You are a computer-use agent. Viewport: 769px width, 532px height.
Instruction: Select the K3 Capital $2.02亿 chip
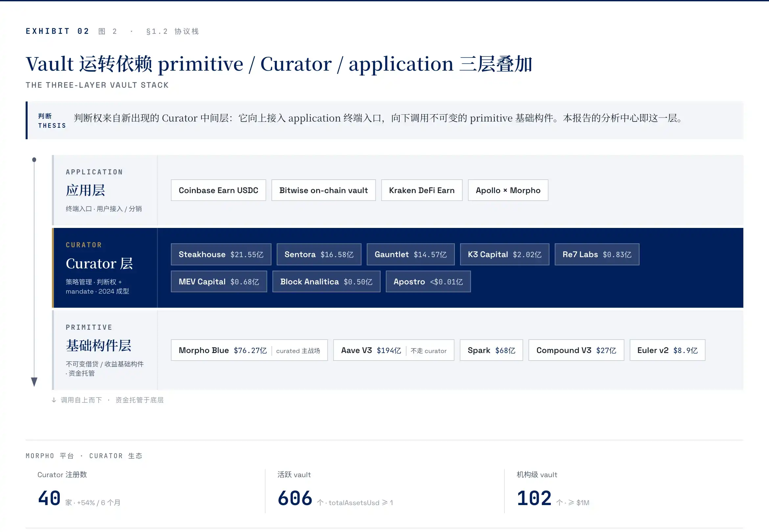tap(504, 254)
